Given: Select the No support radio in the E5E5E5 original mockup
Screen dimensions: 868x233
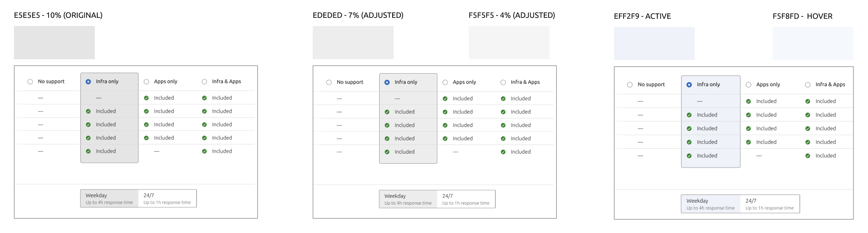Looking at the screenshot, I should coord(30,82).
